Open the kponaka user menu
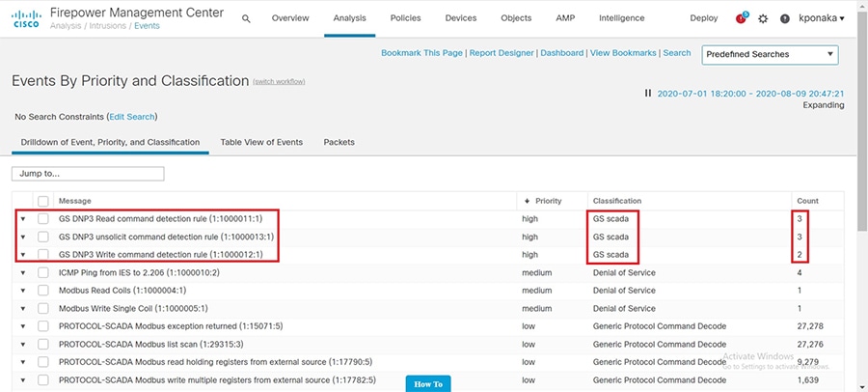Image resolution: width=868 pixels, height=392 pixels. point(822,18)
